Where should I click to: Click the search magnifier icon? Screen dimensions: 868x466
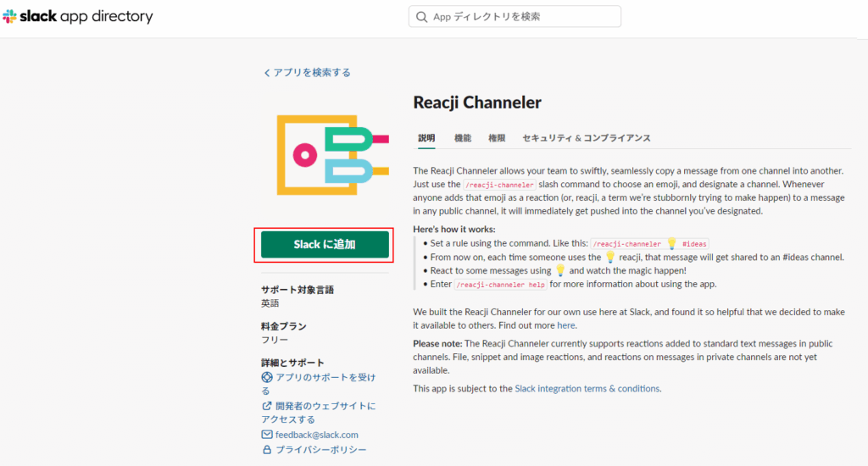tap(421, 17)
